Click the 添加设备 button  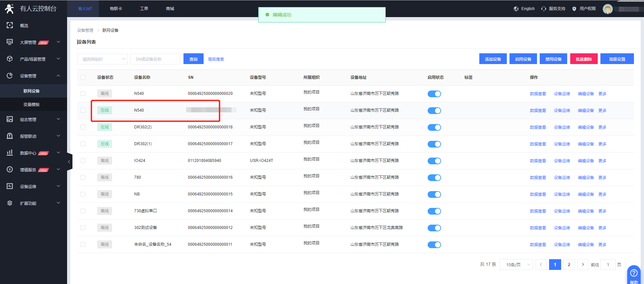[x=493, y=59]
